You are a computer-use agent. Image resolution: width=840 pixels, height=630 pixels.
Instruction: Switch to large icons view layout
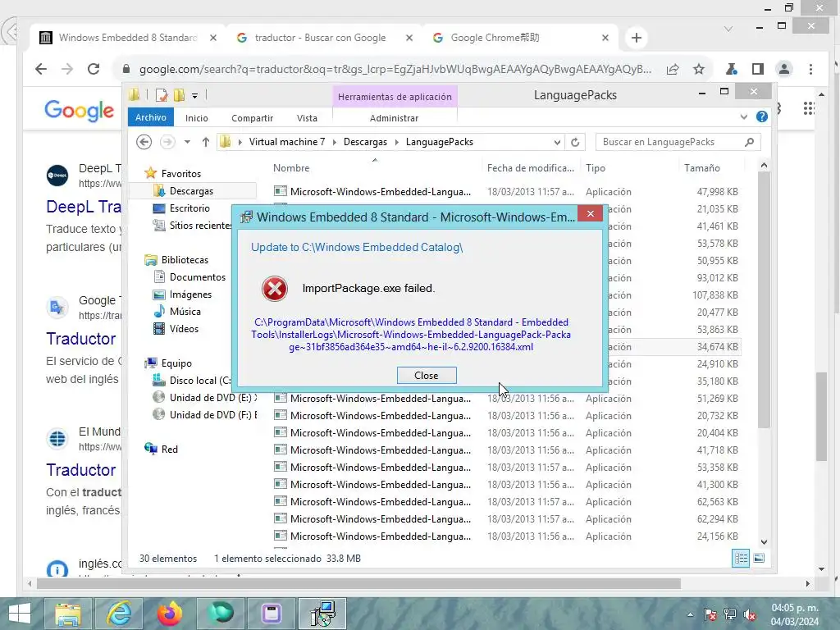click(x=759, y=558)
